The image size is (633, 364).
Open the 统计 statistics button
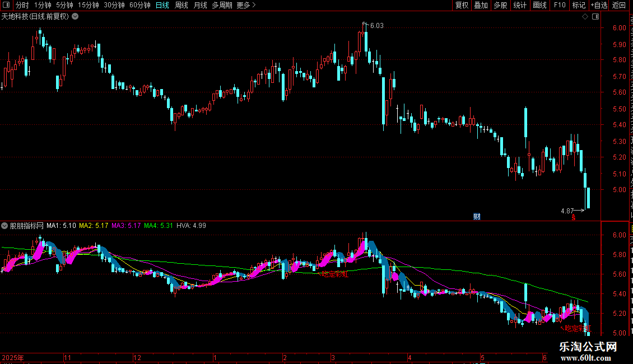click(x=520, y=5)
